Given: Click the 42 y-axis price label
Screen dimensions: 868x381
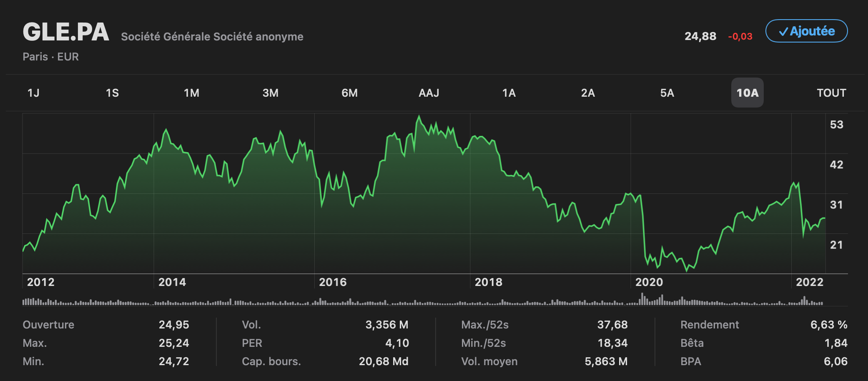Looking at the screenshot, I should point(837,165).
